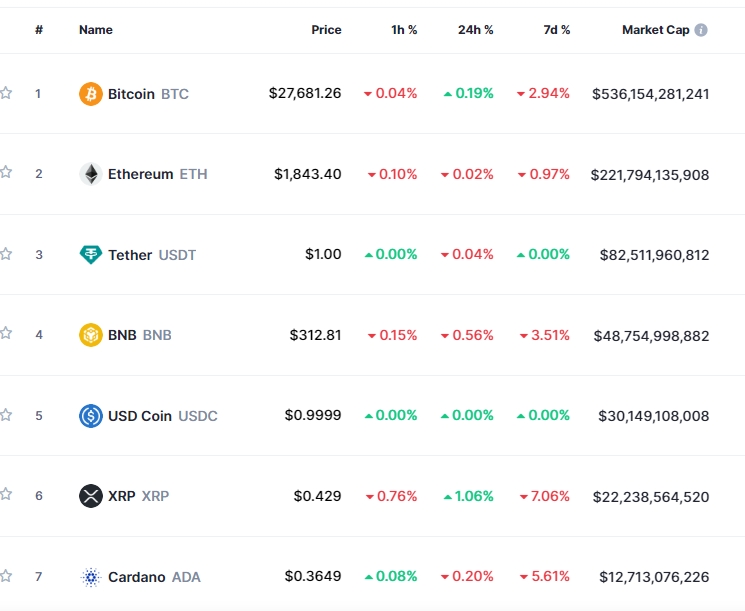Toggle the watchlist star for Tether
The image size is (745, 611).
point(6,254)
